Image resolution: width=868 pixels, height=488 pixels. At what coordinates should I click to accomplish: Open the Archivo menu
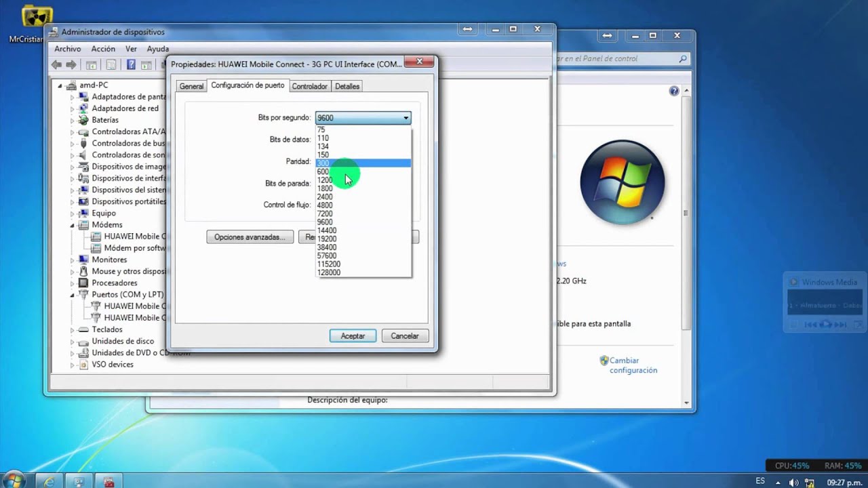coord(68,49)
